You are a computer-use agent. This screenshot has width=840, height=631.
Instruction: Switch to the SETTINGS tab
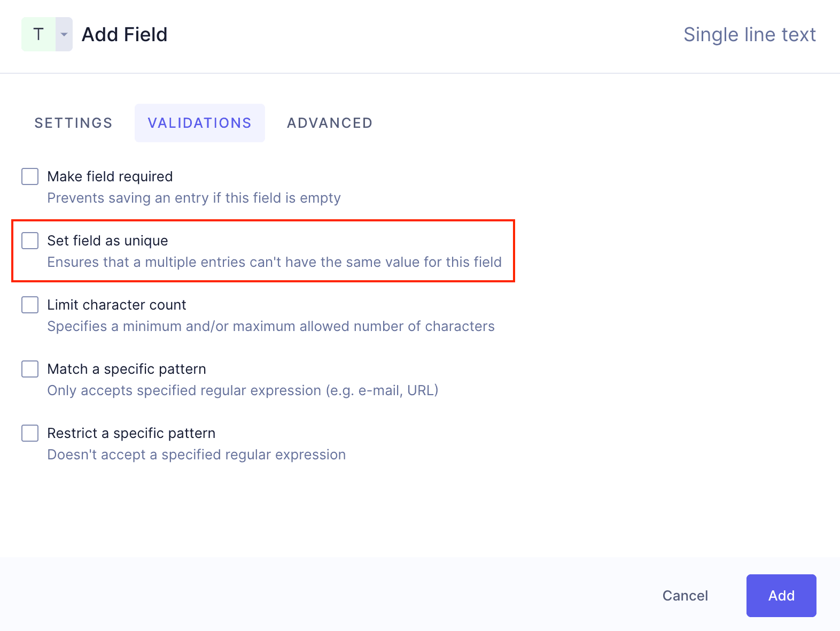[73, 122]
